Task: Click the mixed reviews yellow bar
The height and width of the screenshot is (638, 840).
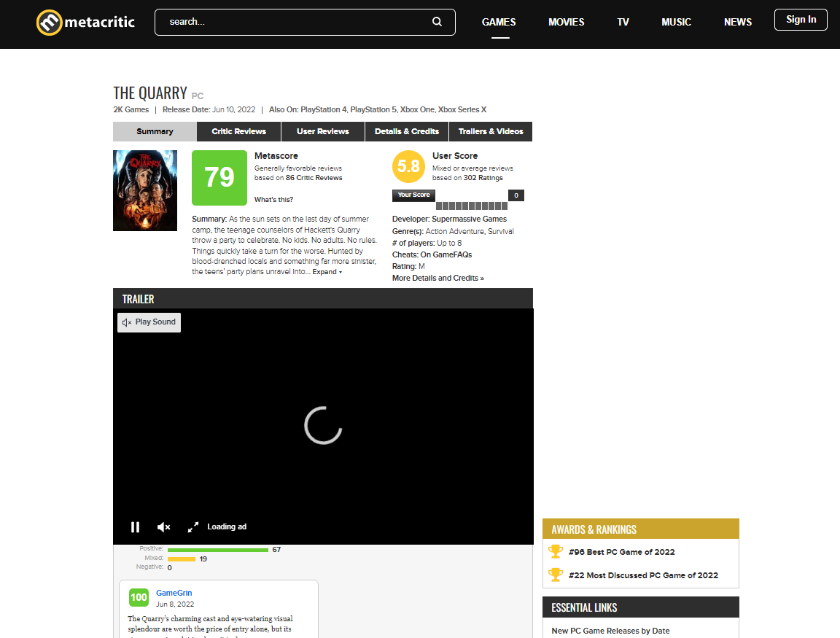Action: pyautogui.click(x=182, y=559)
